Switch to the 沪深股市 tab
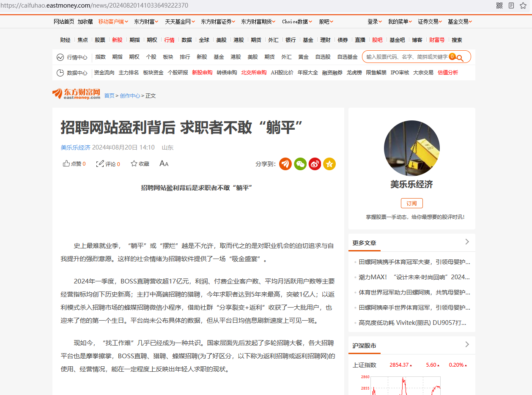 [364, 346]
